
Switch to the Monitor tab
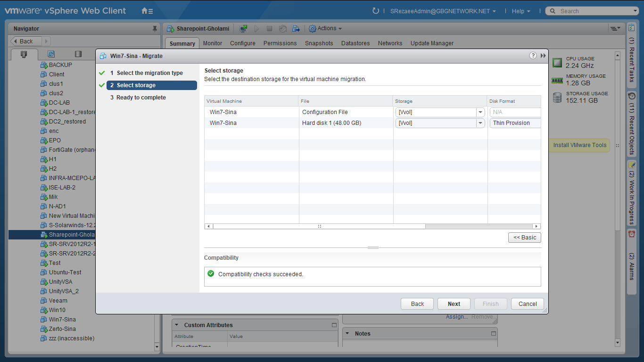(x=213, y=43)
